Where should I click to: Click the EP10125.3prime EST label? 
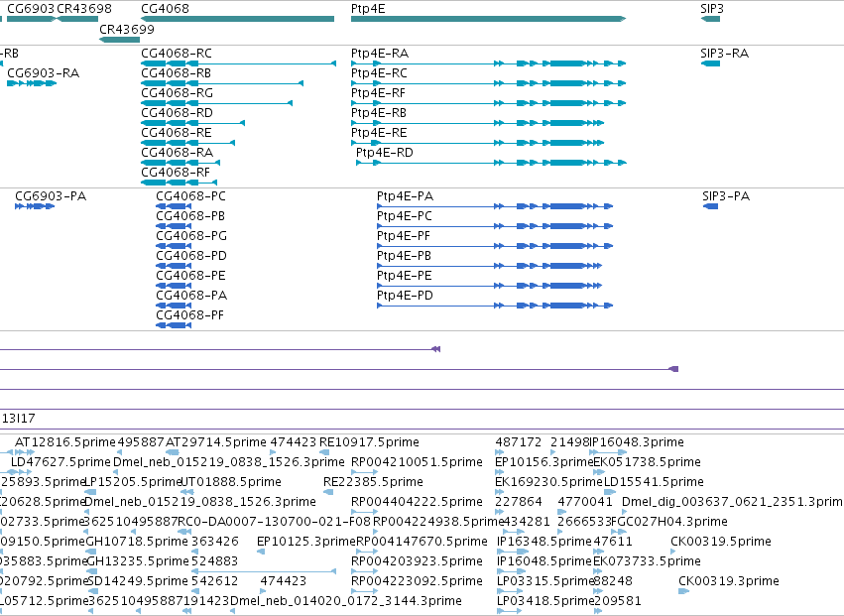[x=306, y=542]
